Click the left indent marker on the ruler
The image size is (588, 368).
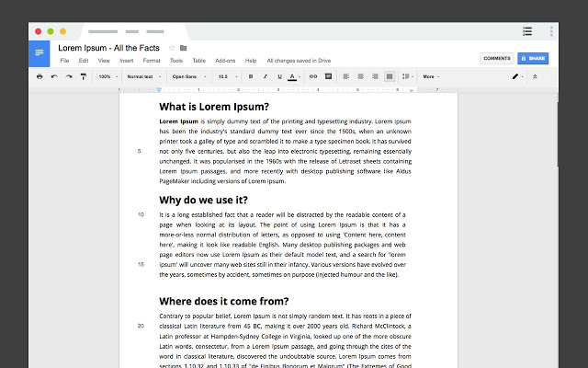tap(159, 90)
